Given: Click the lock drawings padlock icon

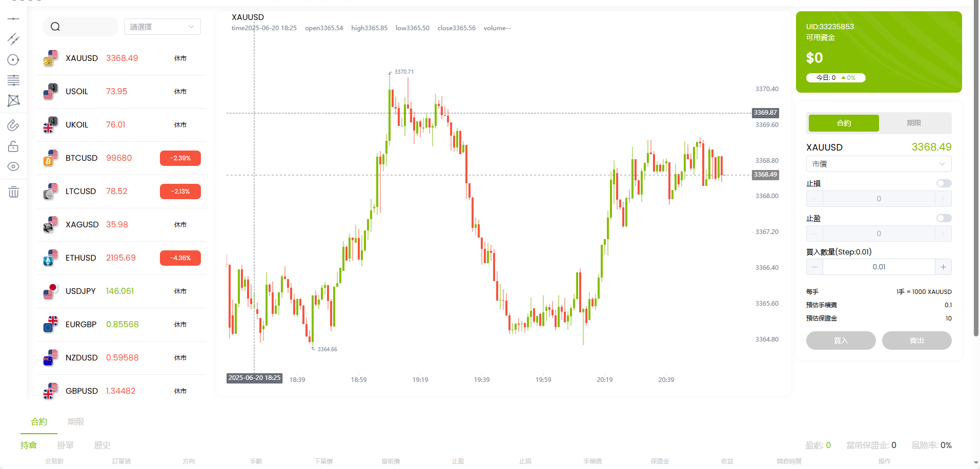Looking at the screenshot, I should (x=13, y=147).
